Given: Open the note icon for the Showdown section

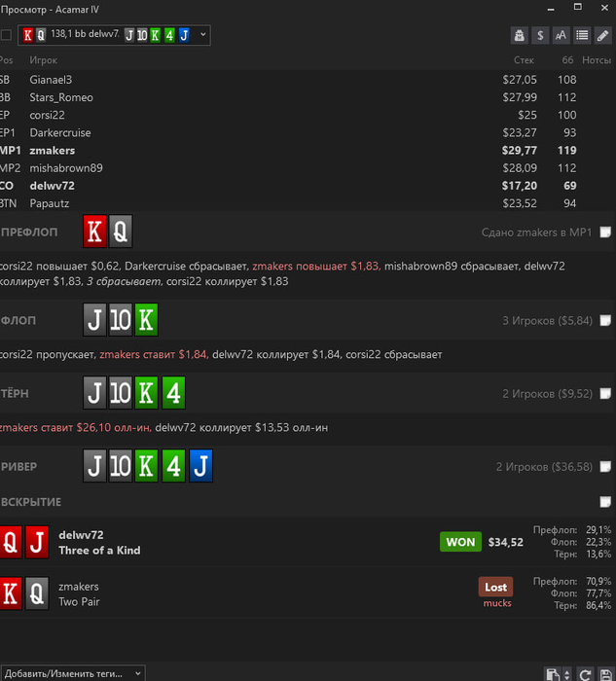Looking at the screenshot, I should point(605,502).
